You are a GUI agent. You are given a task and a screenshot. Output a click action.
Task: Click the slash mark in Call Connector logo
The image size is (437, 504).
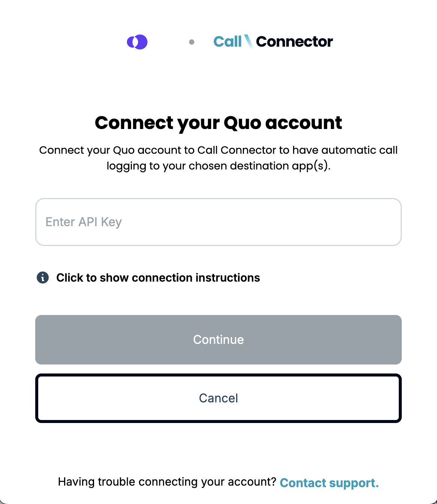click(248, 41)
